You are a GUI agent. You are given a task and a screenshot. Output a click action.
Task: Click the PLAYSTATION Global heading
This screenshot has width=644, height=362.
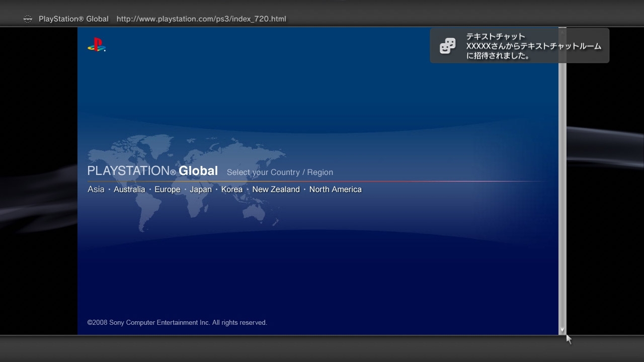pyautogui.click(x=152, y=171)
